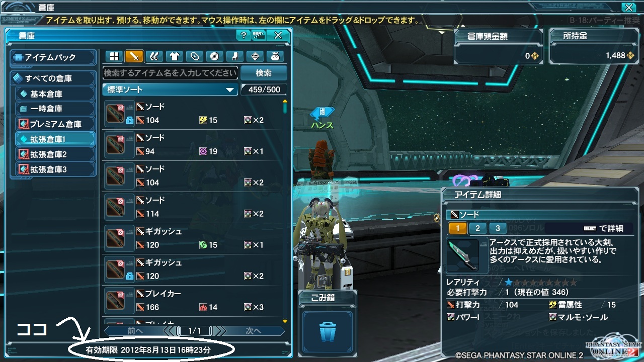Click the item name search field

pos(170,73)
